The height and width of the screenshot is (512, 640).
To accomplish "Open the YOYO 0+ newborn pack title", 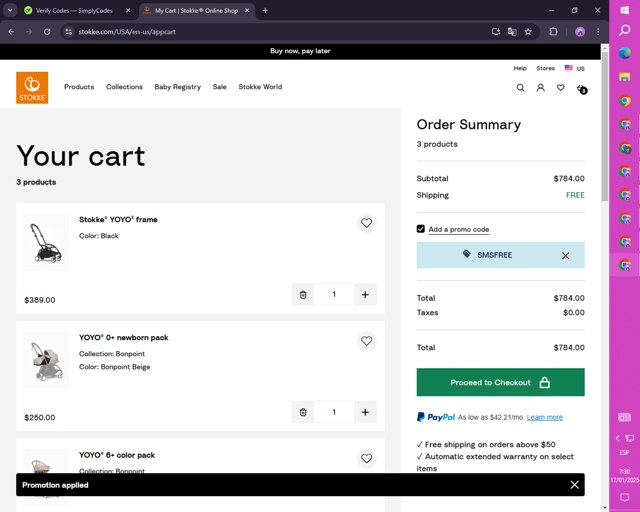I will pos(124,338).
